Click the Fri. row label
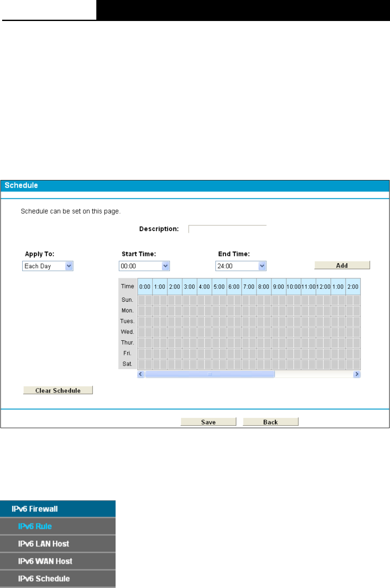This screenshot has width=390, height=588. [127, 354]
